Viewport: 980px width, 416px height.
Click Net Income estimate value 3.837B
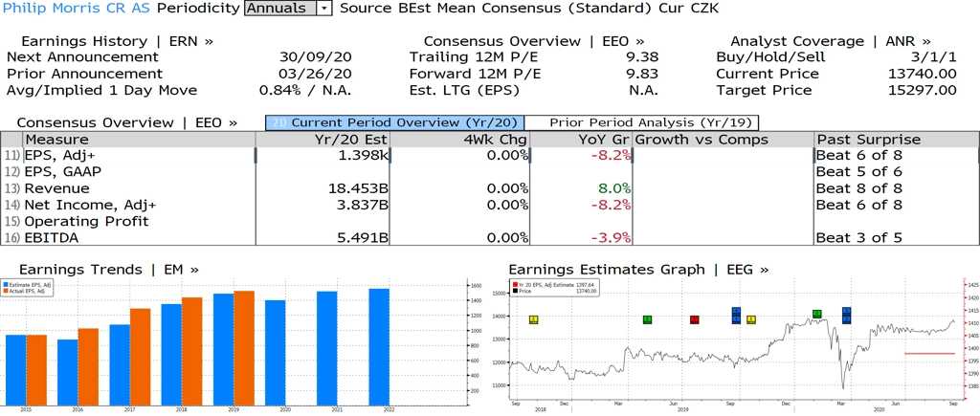pyautogui.click(x=362, y=205)
